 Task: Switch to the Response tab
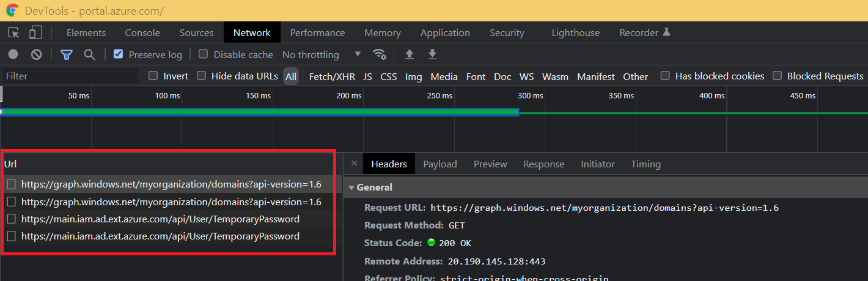point(544,164)
